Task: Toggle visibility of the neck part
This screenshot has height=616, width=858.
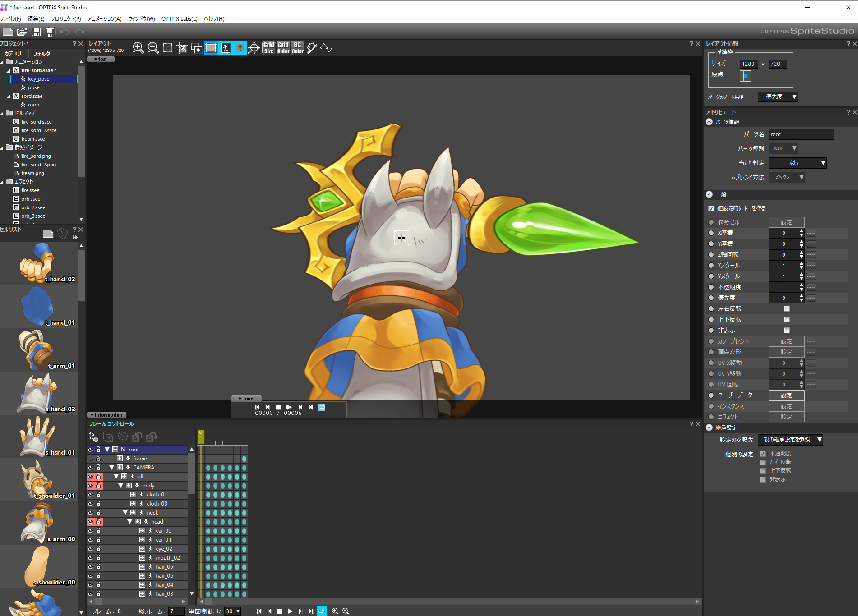Action: pos(90,513)
